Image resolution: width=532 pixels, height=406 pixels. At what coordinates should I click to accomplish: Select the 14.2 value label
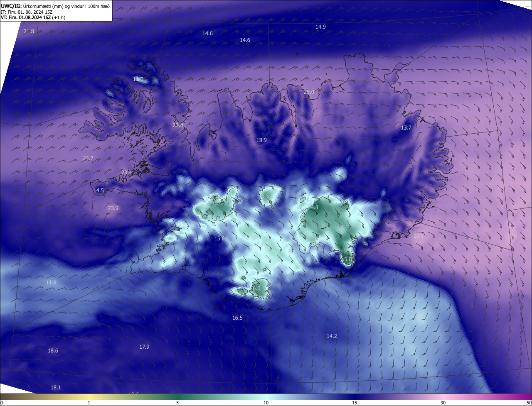pyautogui.click(x=332, y=336)
